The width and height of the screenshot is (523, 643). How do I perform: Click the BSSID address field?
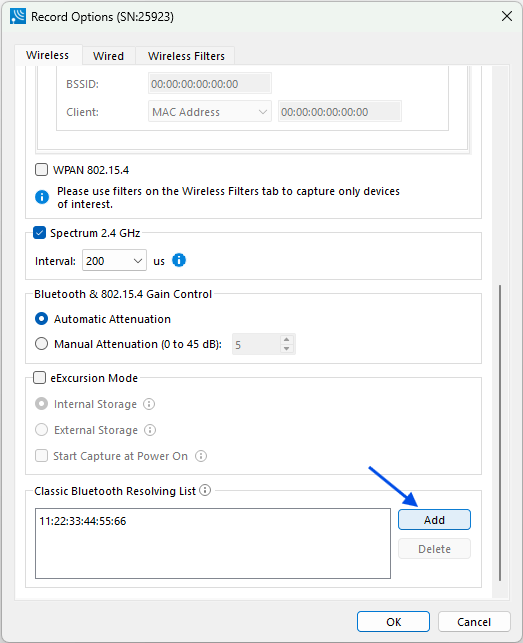click(210, 84)
